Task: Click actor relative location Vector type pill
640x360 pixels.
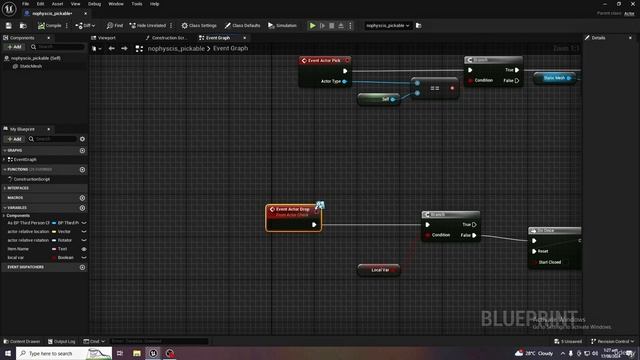Action: pos(54,232)
